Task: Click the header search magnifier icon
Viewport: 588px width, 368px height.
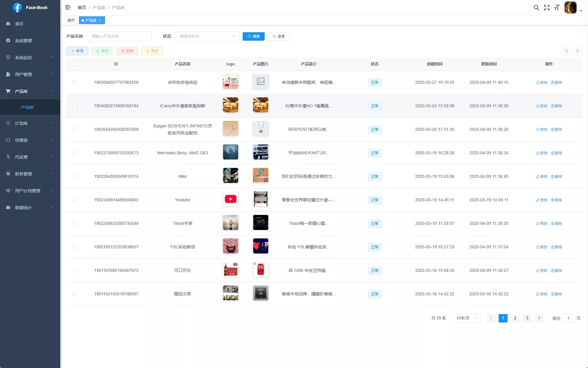Action: (536, 8)
